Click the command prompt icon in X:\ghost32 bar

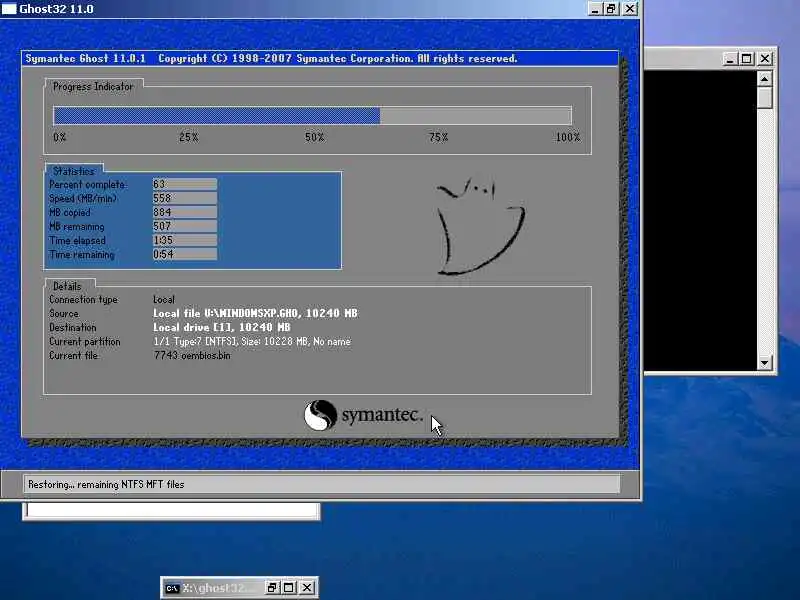click(x=172, y=588)
